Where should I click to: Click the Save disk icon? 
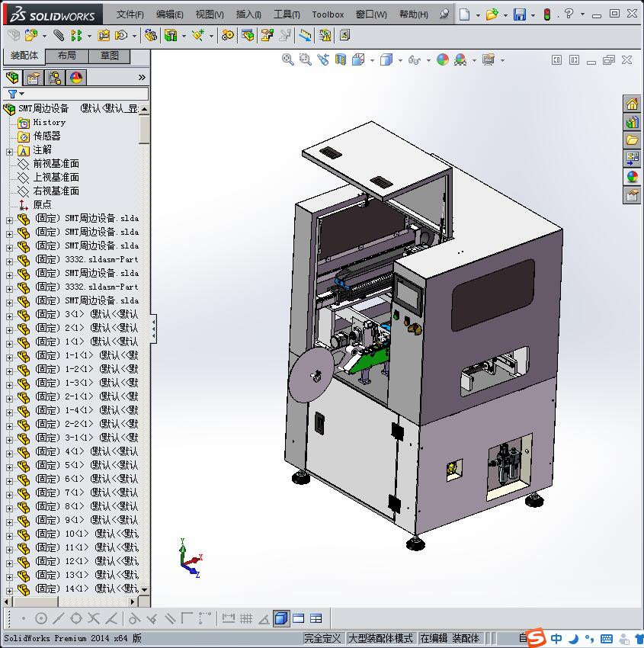coord(519,14)
